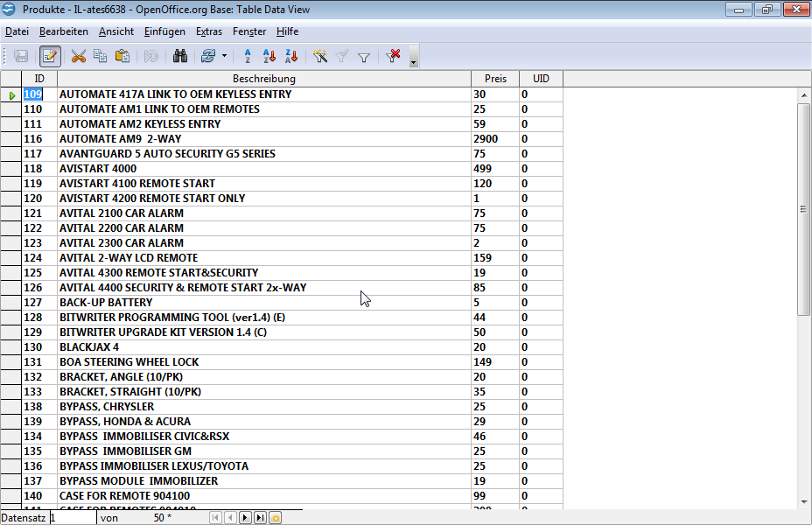Click the cell 'AVITAL 2-WAY LCD REMOTE'
The width and height of the screenshot is (812, 525).
click(264, 258)
